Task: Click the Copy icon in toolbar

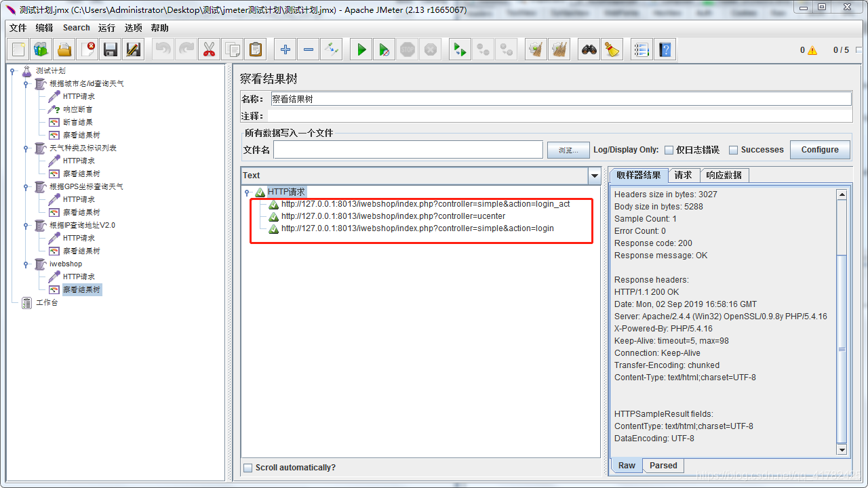Action: click(x=233, y=49)
